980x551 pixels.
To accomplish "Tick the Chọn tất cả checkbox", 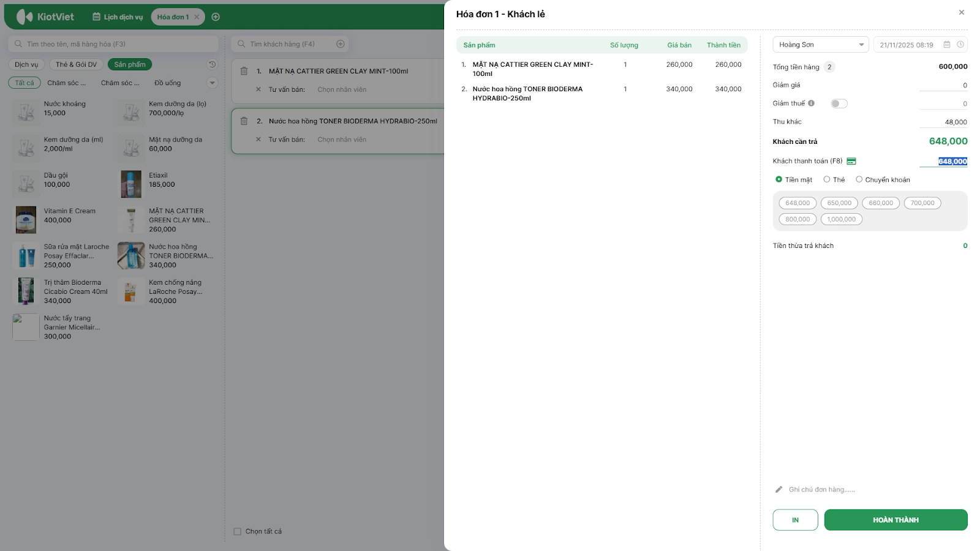I will point(238,531).
